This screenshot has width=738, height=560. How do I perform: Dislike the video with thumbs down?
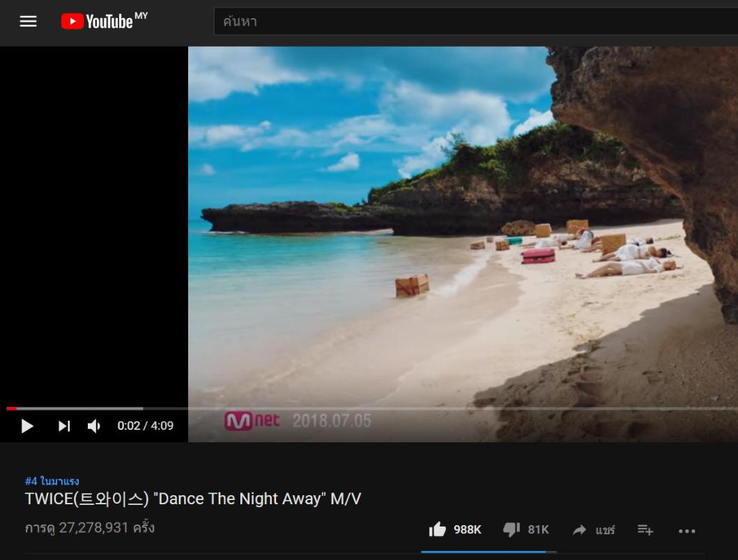511,529
